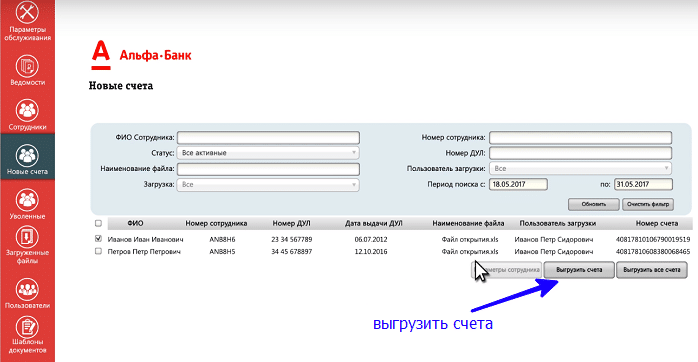Screen dimensions: 698x362
Task: Click employee number AN88H6
Action: [222, 240]
